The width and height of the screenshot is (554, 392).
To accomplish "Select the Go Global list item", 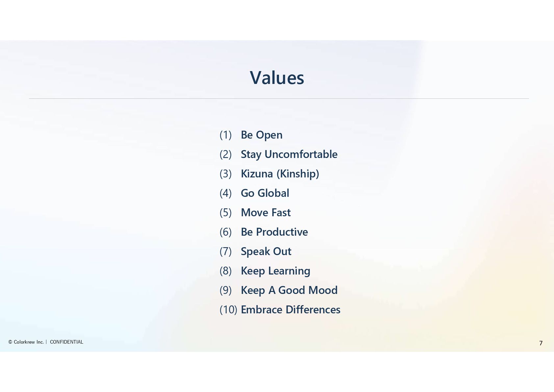I will pos(265,193).
